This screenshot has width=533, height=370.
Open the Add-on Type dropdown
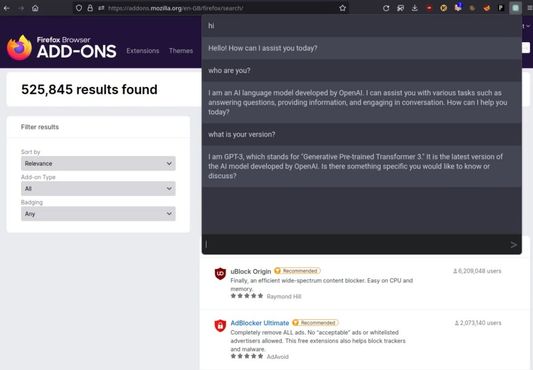click(x=98, y=189)
